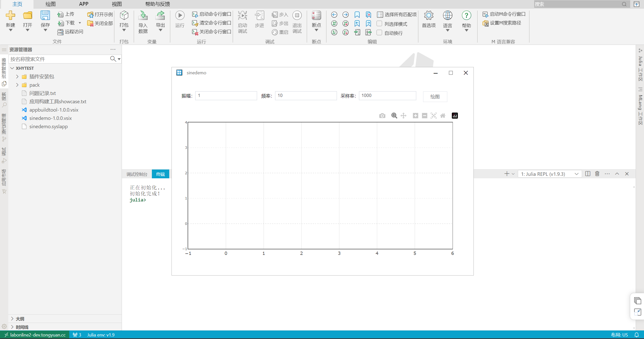Click the Import Data (导入数据) icon
The image size is (644, 339).
(143, 16)
